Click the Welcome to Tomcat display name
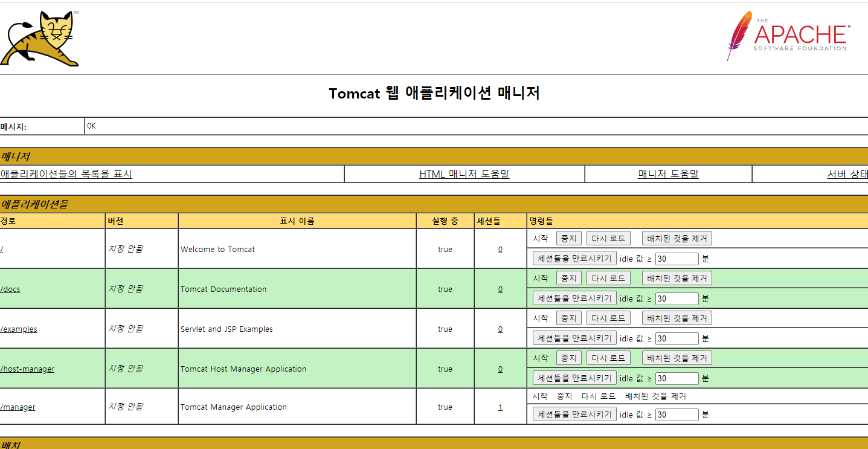The image size is (868, 449). [218, 249]
